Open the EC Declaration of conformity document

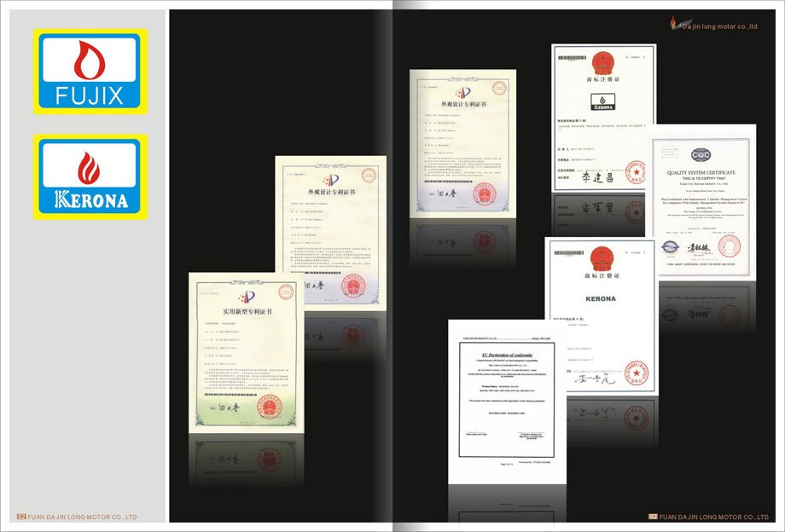(507, 402)
